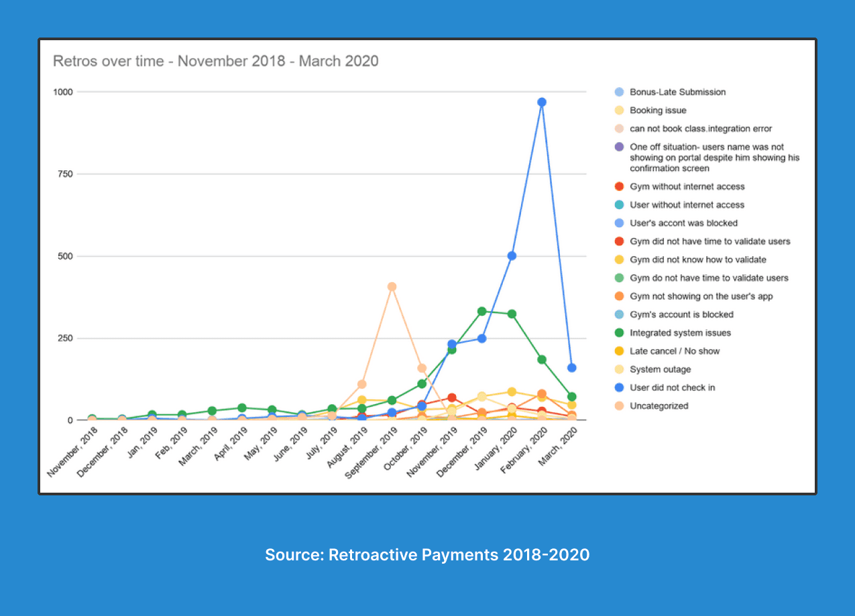The height and width of the screenshot is (616, 855).
Task: Click the y-axis value 1000
Action: tap(64, 92)
